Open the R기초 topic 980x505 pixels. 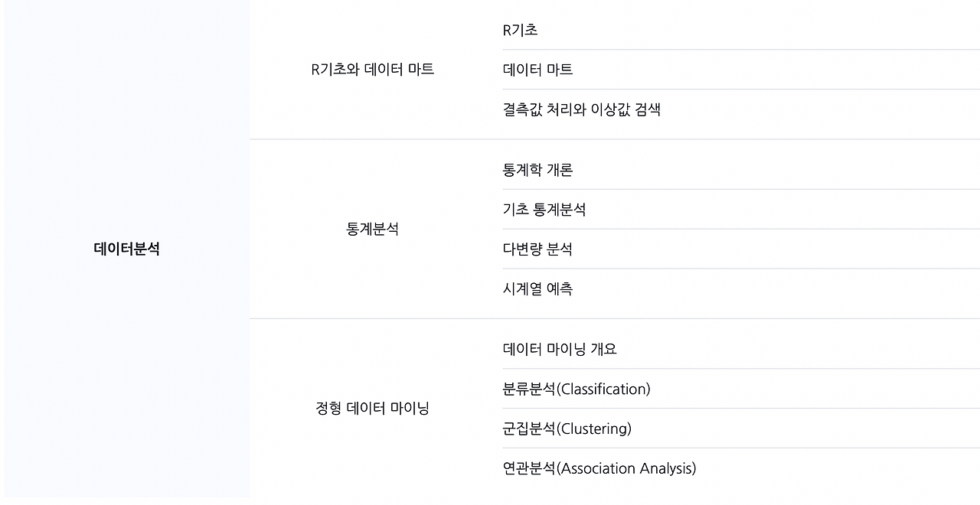(520, 30)
